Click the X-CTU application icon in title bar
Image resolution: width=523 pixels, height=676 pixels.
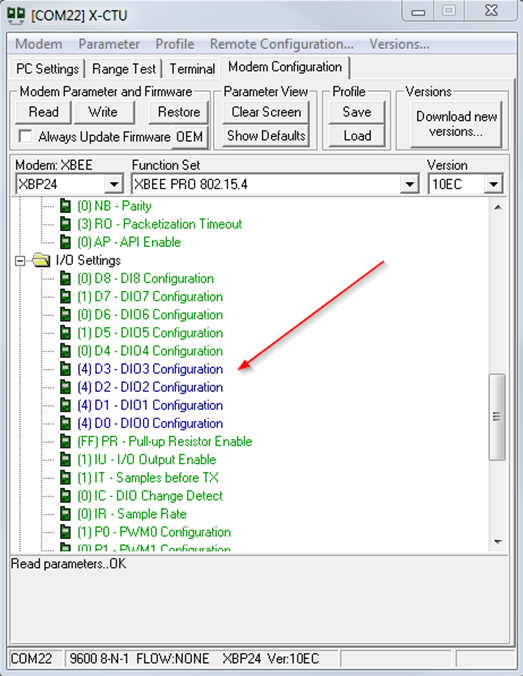pyautogui.click(x=16, y=15)
